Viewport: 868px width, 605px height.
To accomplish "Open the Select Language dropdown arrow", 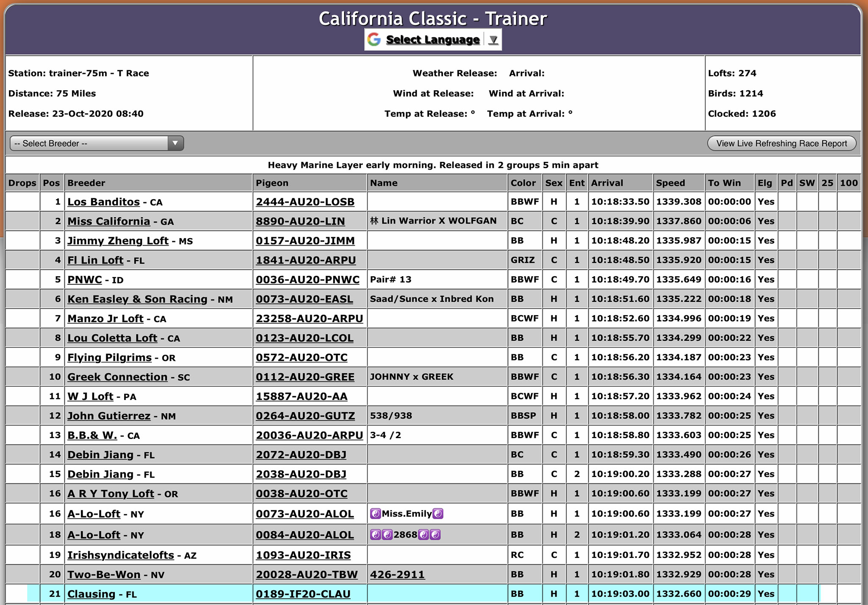I will click(x=493, y=40).
